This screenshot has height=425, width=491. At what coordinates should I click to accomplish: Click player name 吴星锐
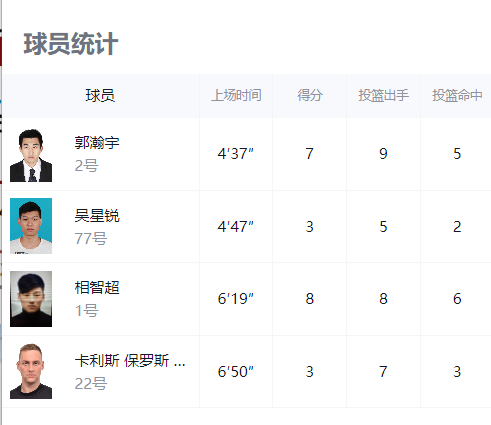point(97,216)
